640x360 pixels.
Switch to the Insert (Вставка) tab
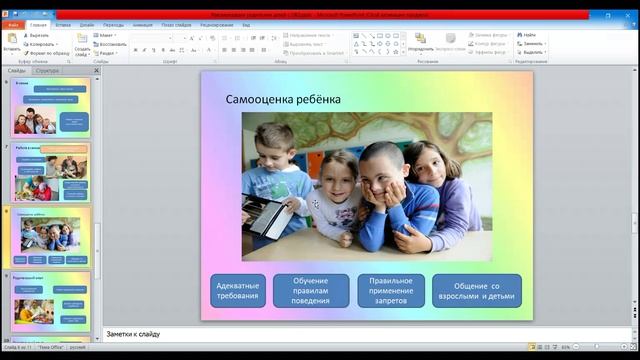point(63,25)
